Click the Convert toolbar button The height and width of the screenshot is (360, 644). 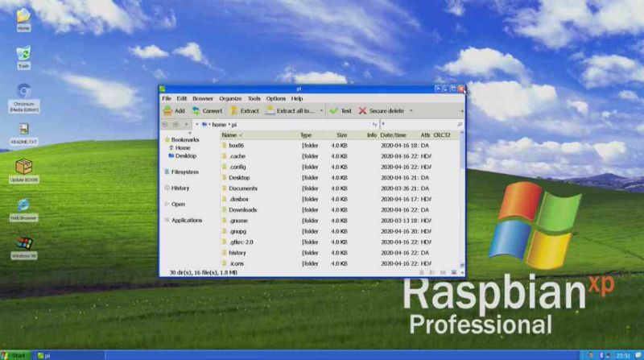pos(207,111)
